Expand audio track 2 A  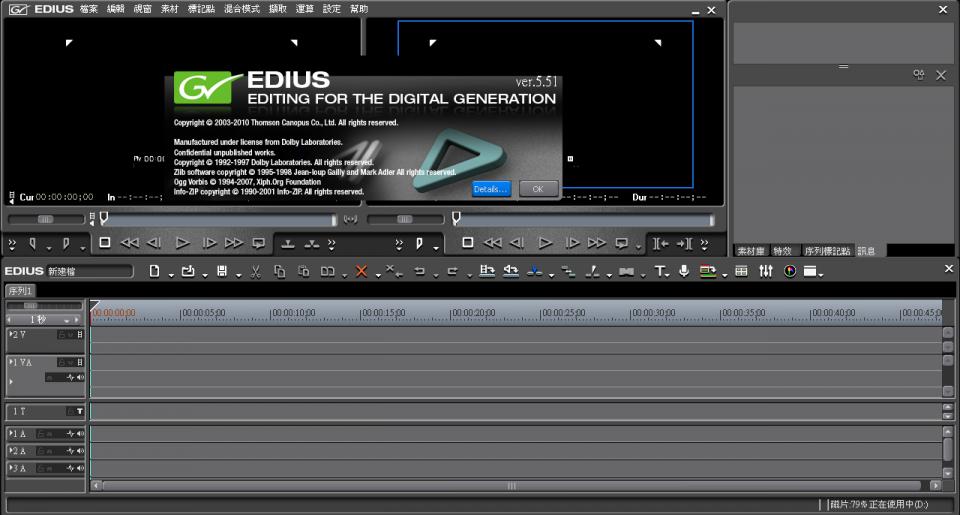(11, 451)
